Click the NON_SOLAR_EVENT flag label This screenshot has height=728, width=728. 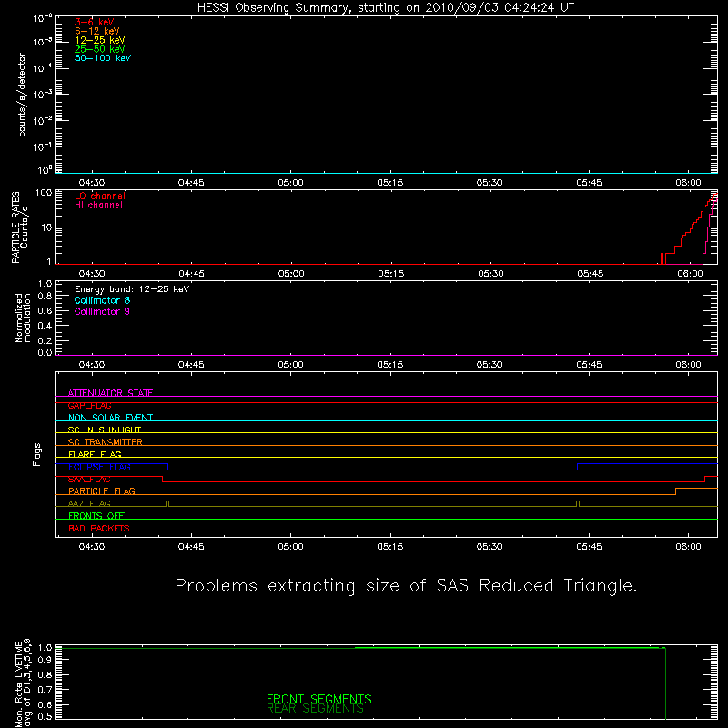click(x=110, y=418)
